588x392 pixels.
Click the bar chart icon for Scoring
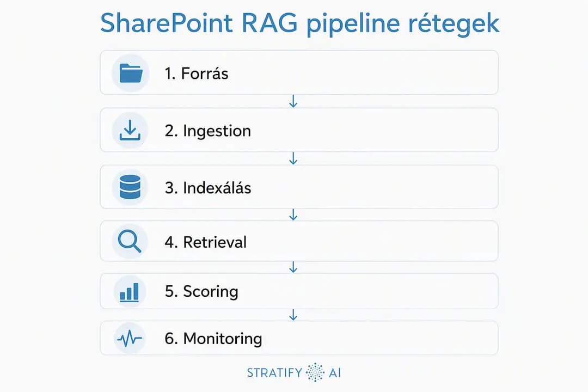point(130,292)
